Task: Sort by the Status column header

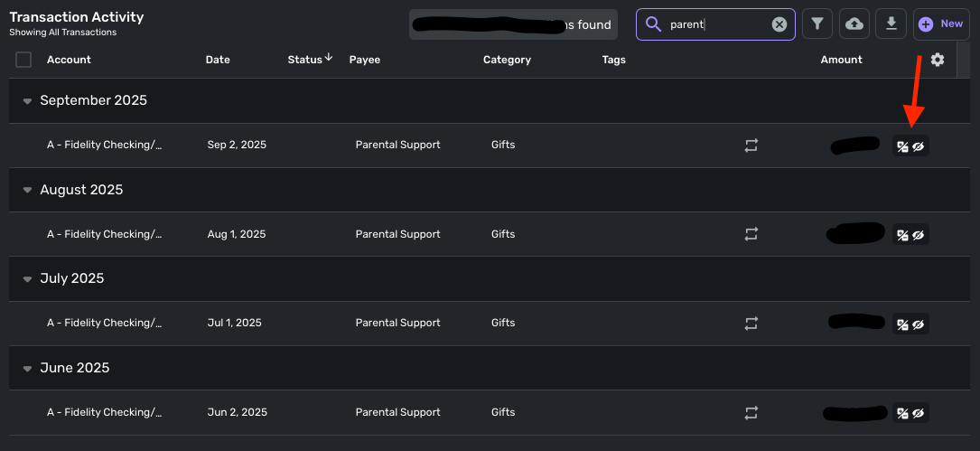Action: (x=305, y=60)
